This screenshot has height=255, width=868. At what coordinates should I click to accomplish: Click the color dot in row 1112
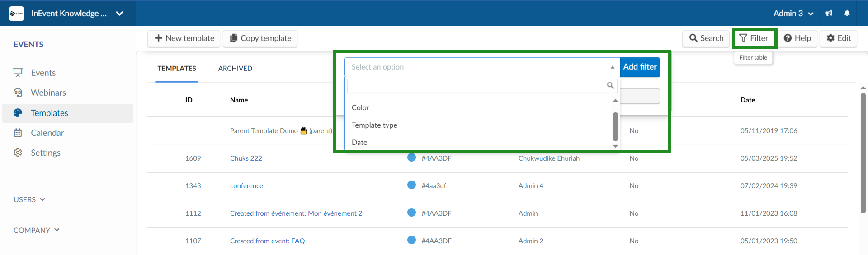[x=411, y=213]
